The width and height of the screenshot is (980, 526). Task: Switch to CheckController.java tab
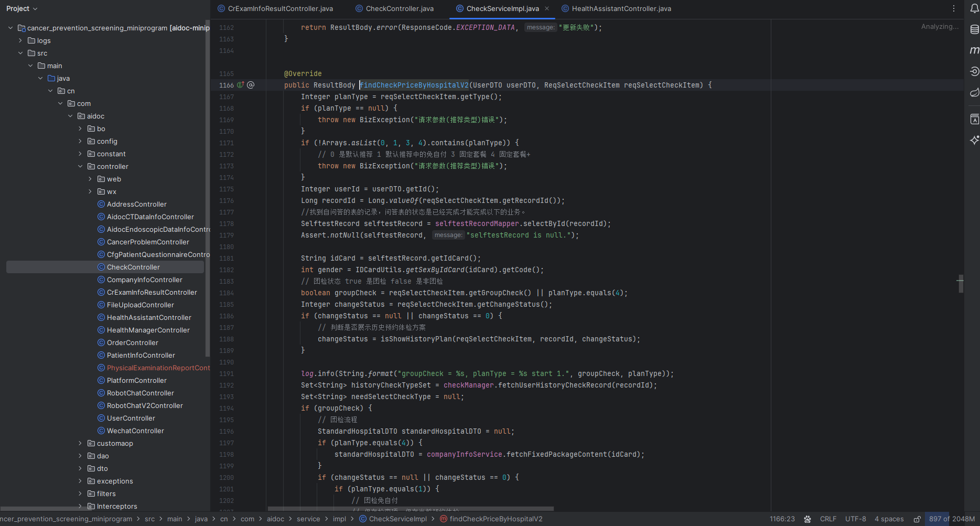click(x=400, y=8)
